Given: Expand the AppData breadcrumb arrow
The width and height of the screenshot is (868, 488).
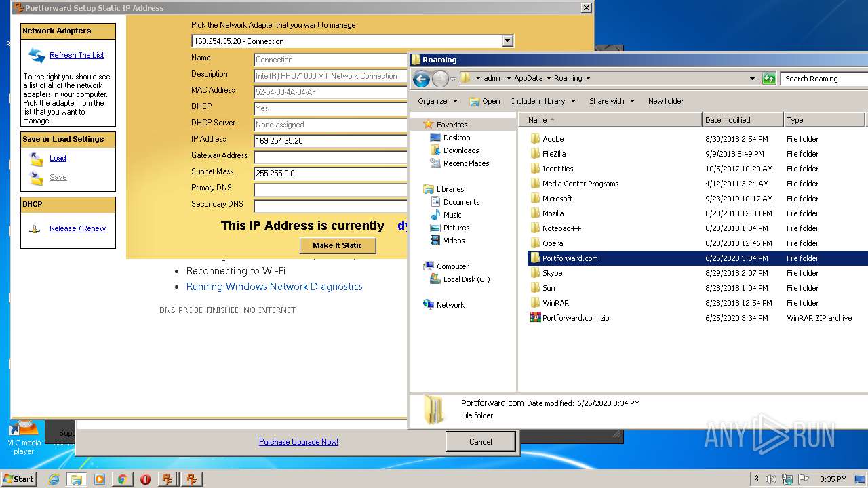Looking at the screenshot, I should click(549, 79).
